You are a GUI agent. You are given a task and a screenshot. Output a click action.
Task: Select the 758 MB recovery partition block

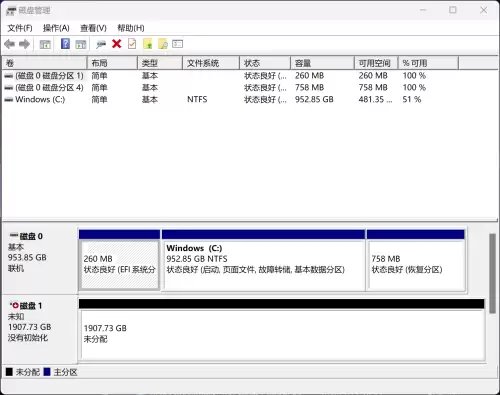[416, 260]
